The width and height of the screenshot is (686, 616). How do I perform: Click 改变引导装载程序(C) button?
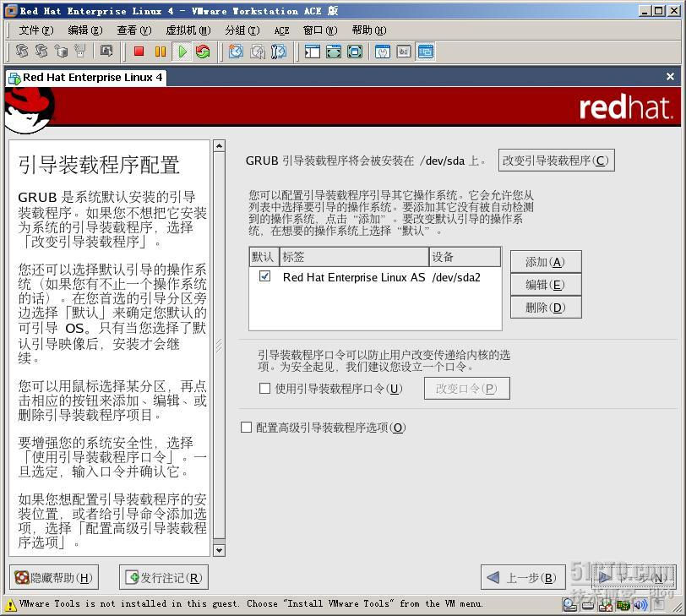[x=557, y=160]
